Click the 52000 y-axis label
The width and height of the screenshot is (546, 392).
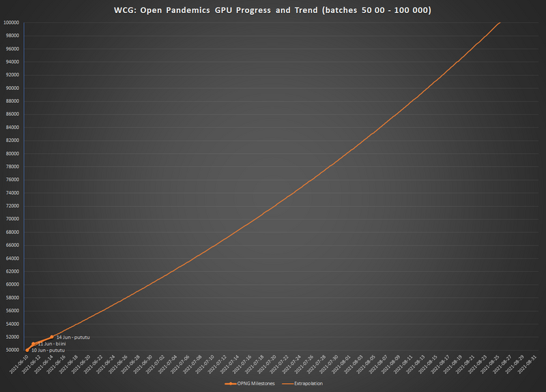click(12, 337)
